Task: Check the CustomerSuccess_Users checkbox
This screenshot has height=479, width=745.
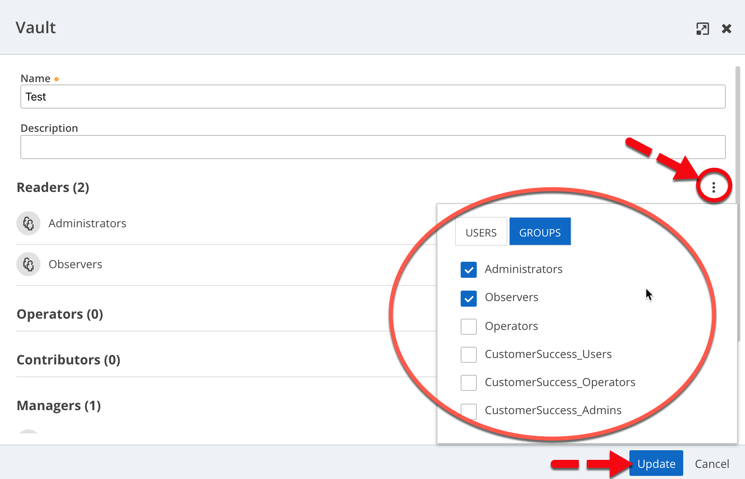Action: tap(468, 354)
